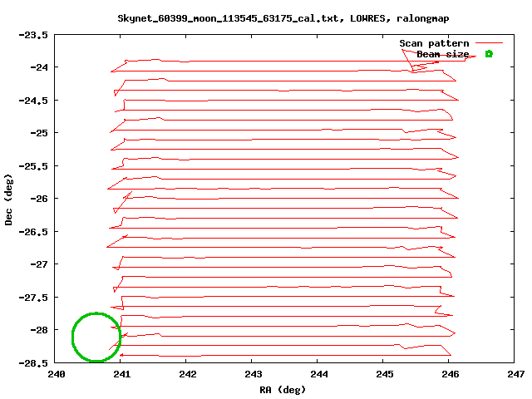Click the red scan pattern legend line
The height and width of the screenshot is (399, 532).
point(489,43)
